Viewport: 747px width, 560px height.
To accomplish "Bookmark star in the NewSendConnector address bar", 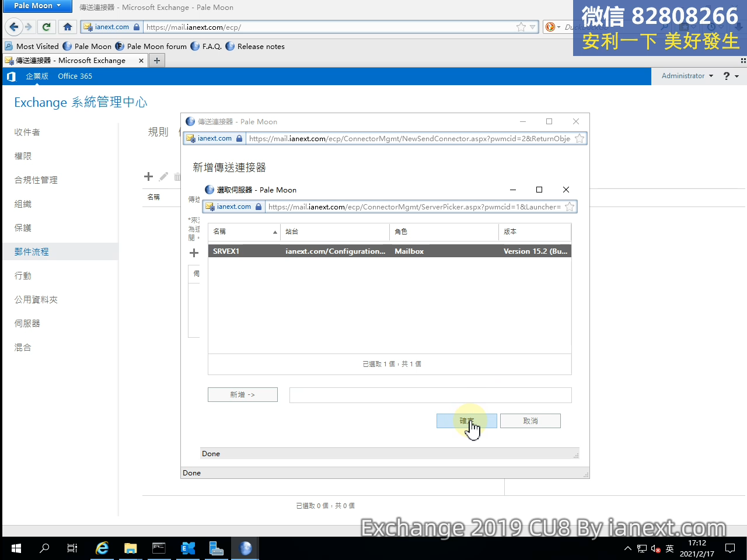I will point(580,138).
